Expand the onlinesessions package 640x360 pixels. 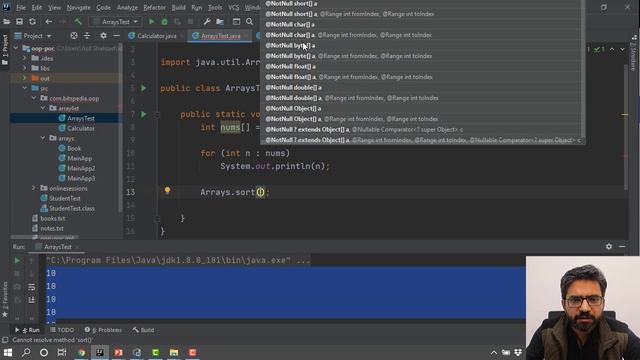coord(34,188)
